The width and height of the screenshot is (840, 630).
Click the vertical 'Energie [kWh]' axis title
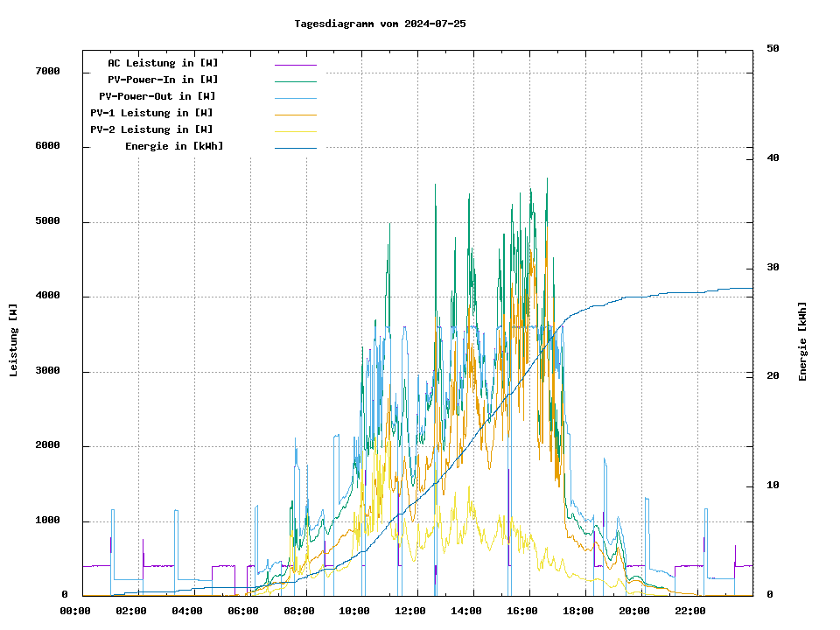[802, 341]
